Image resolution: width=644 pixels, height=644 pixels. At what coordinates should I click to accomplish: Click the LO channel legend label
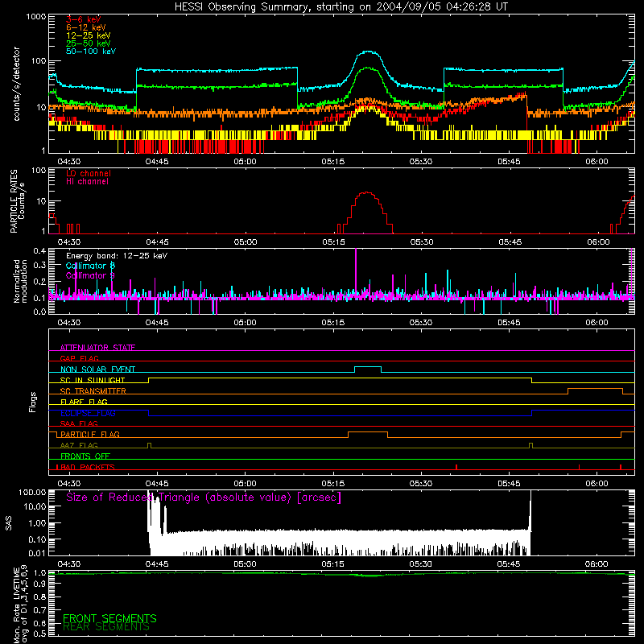click(89, 173)
